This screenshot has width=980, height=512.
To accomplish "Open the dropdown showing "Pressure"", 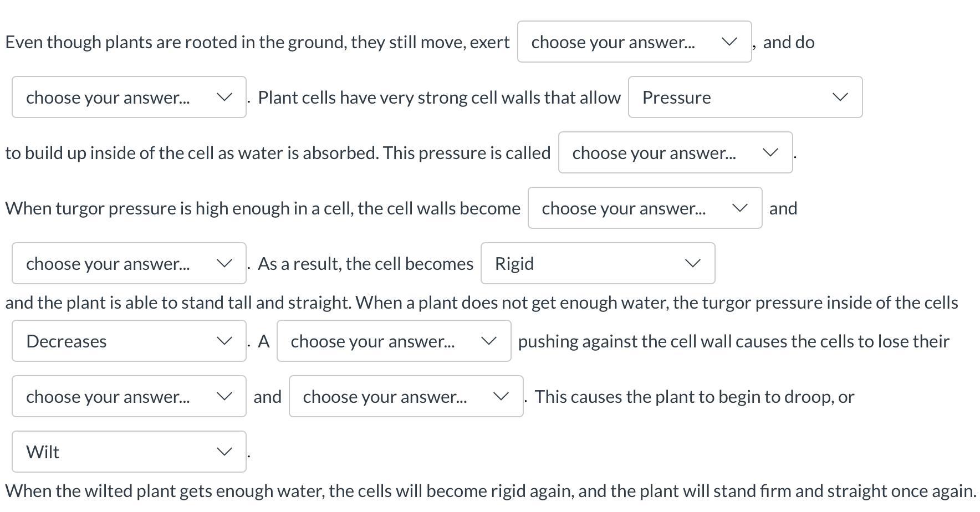I will tap(744, 98).
